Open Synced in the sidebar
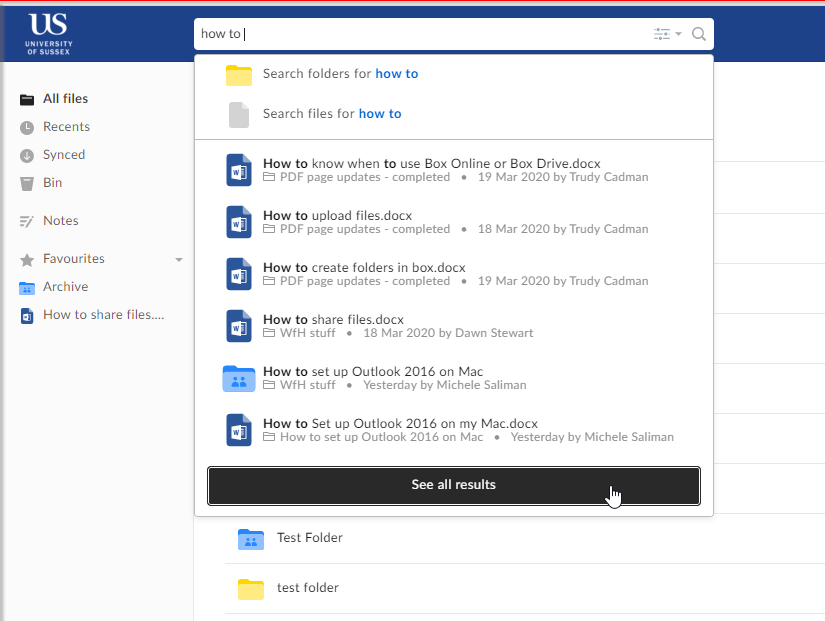This screenshot has width=825, height=621. (x=64, y=155)
